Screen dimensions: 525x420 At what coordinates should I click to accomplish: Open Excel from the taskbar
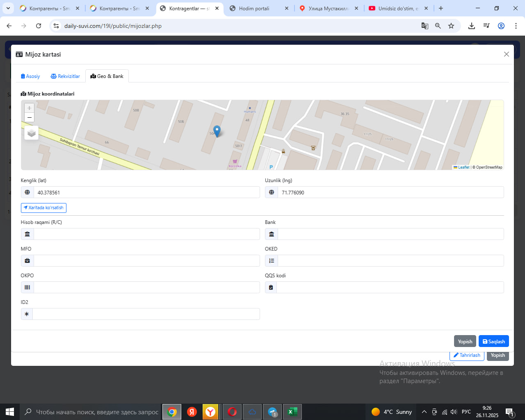[x=292, y=412]
